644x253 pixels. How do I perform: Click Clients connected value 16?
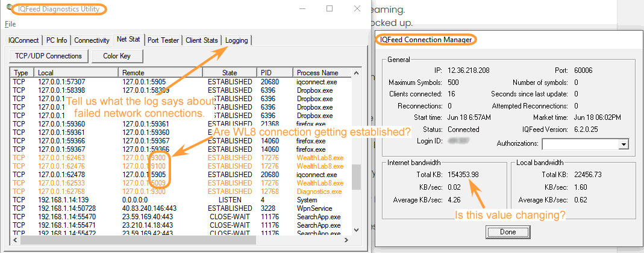(x=451, y=94)
